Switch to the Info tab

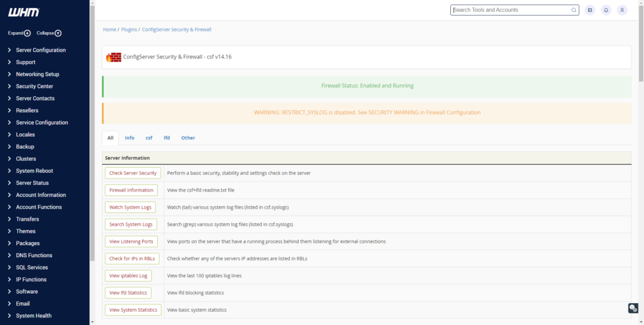tap(130, 138)
